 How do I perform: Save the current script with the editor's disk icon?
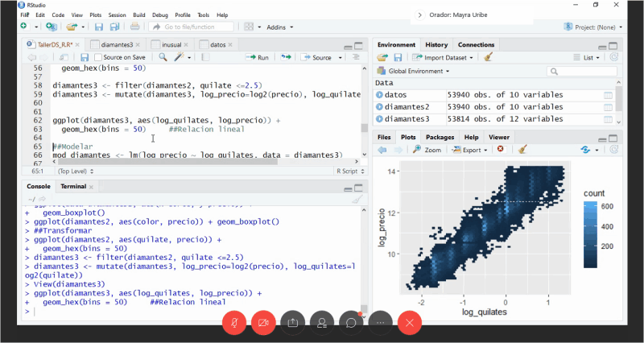tap(85, 57)
